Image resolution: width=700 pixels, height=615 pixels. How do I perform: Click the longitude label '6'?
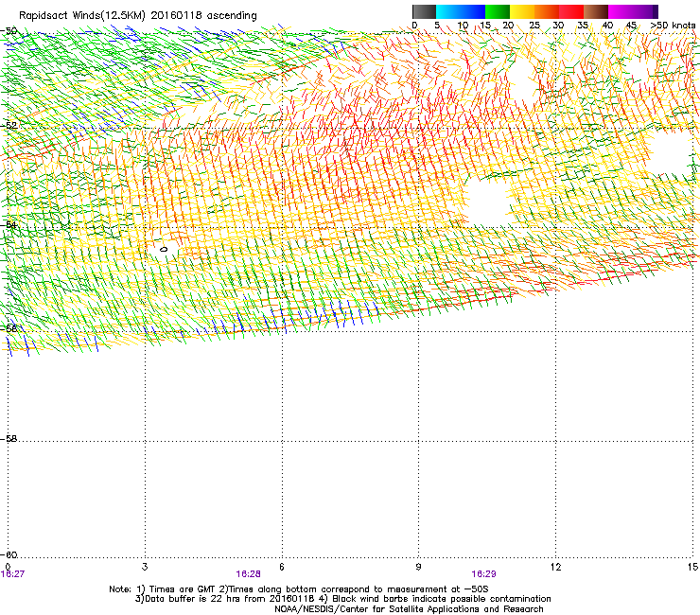(282, 567)
